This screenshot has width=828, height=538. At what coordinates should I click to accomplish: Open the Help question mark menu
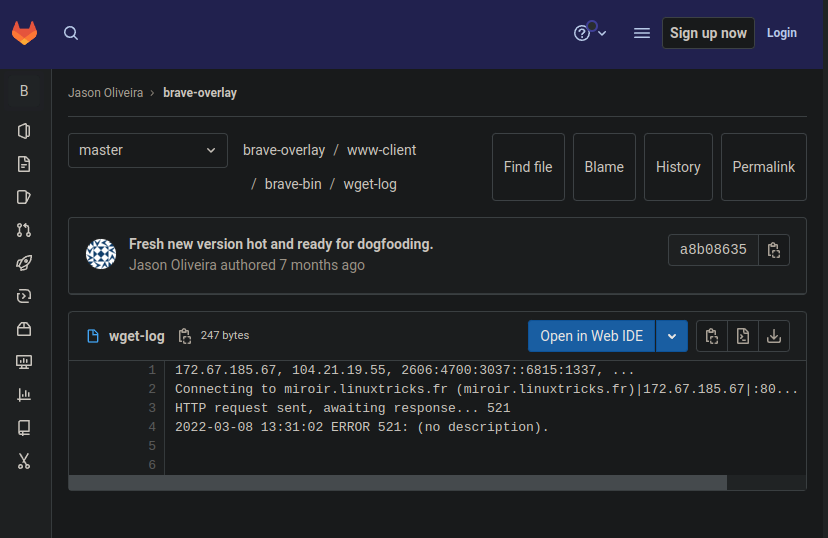tap(589, 33)
